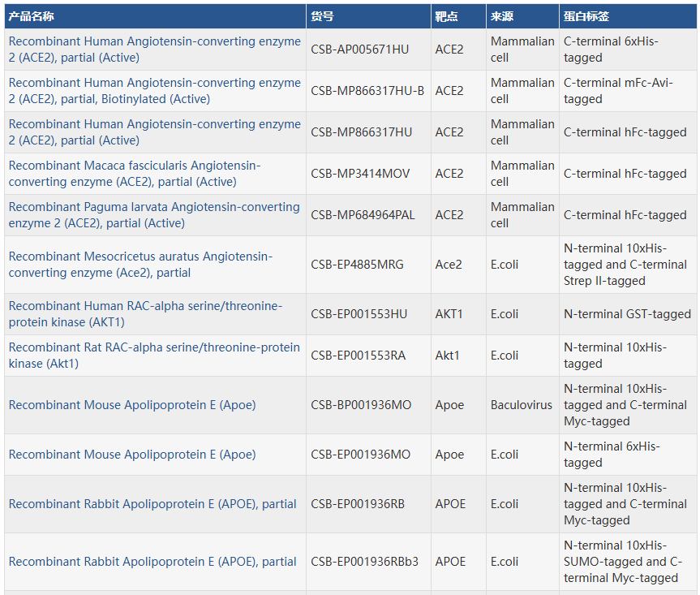The image size is (700, 595).
Task: Click the N-terminal GST-tagged cell
Action: click(627, 314)
